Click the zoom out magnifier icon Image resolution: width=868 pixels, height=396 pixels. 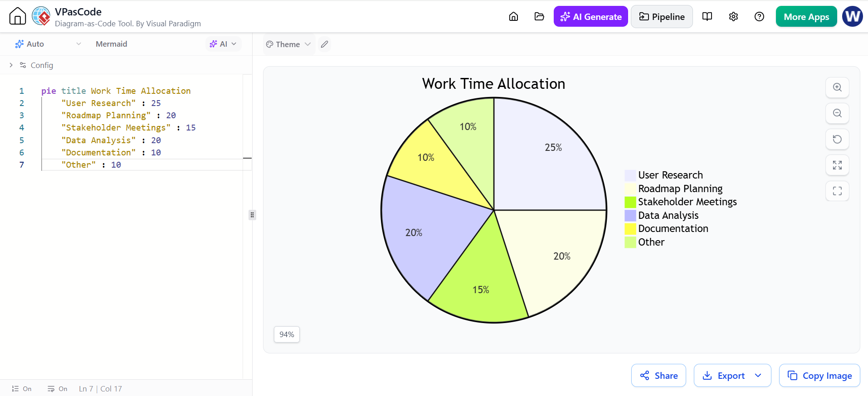click(837, 113)
